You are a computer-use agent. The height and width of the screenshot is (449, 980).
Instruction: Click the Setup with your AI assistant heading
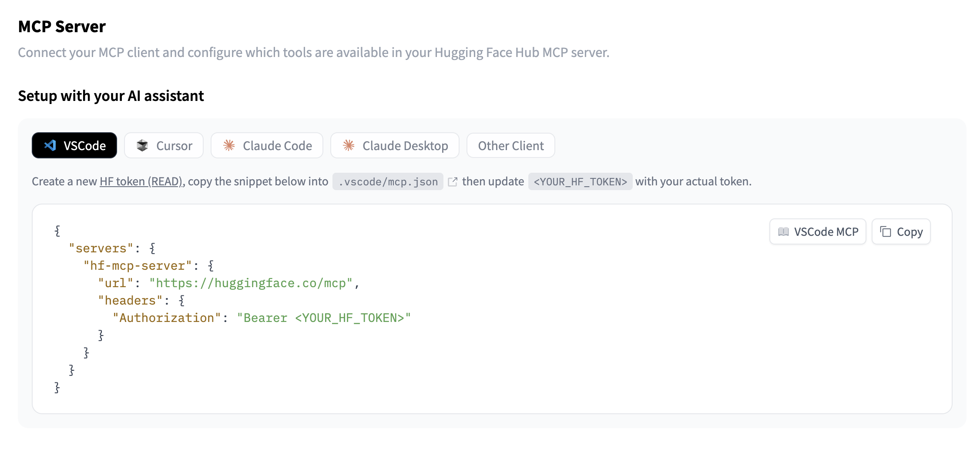pos(111,96)
